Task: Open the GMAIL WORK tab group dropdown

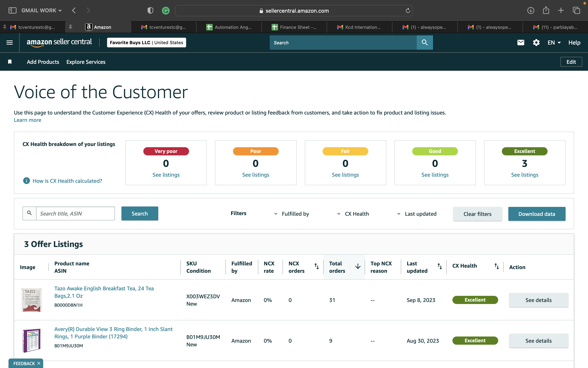Action: point(41,10)
